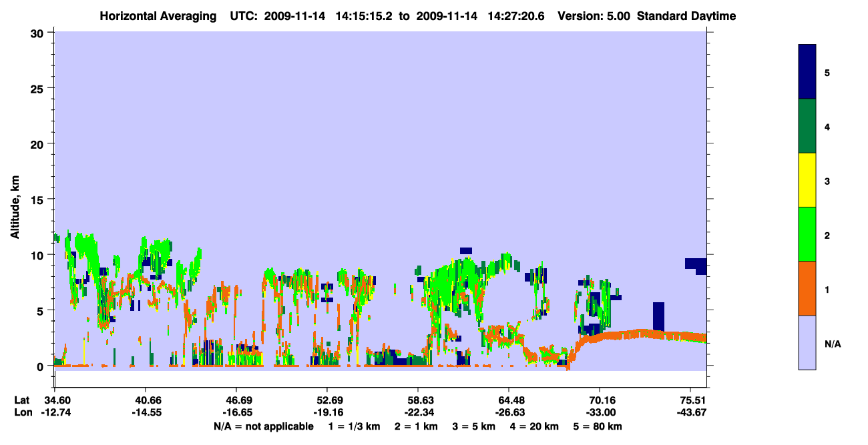Click the longitude value -19.16
868x445 pixels.
pos(327,413)
